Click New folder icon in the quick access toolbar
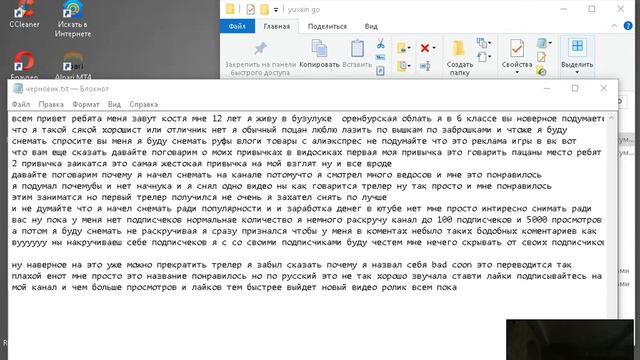Viewport: 640px width, 360px height. click(x=264, y=9)
